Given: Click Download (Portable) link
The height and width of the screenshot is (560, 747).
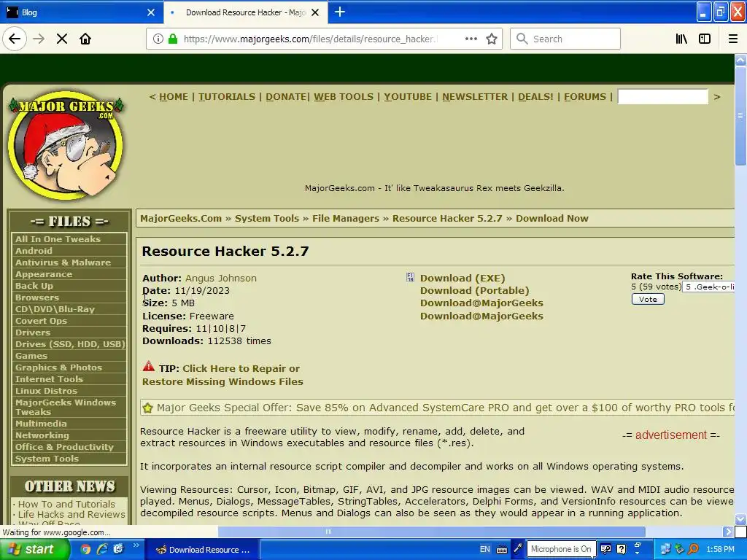Looking at the screenshot, I should coord(474,290).
